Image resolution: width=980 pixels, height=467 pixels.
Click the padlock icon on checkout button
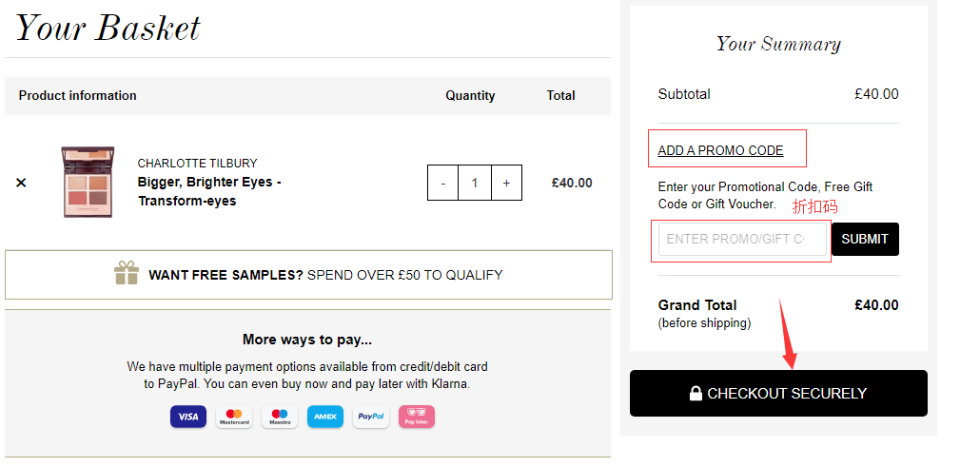click(x=696, y=393)
